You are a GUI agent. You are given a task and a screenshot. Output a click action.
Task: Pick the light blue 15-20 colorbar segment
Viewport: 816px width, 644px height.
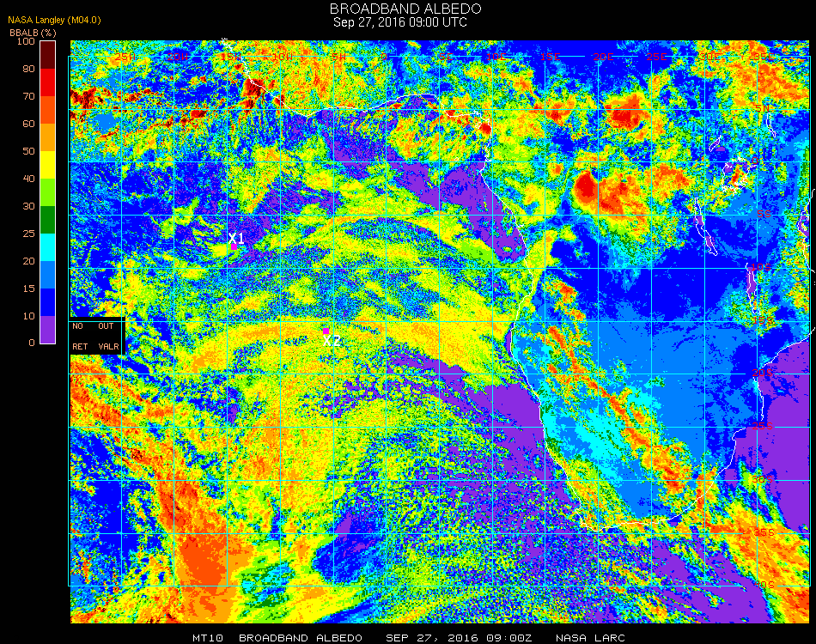point(48,275)
